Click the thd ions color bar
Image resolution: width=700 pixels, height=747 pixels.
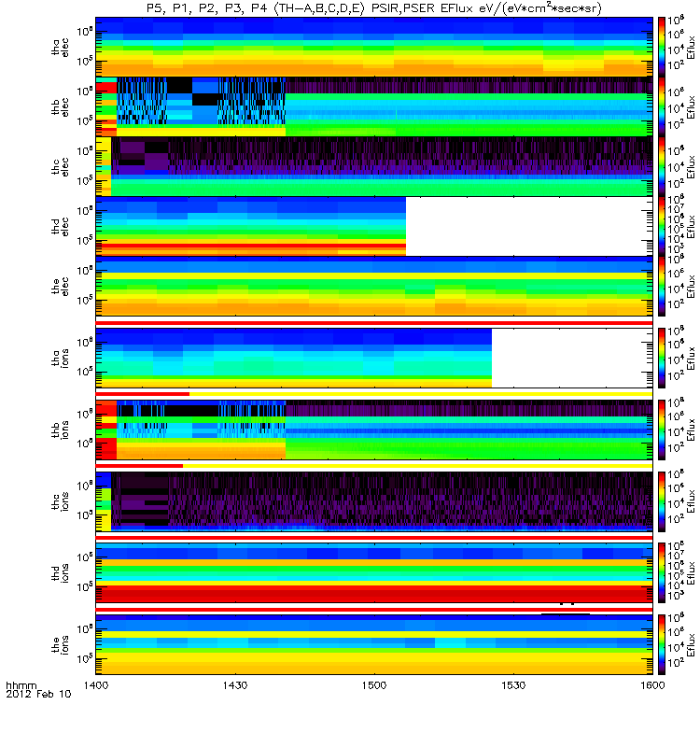pyautogui.click(x=662, y=573)
